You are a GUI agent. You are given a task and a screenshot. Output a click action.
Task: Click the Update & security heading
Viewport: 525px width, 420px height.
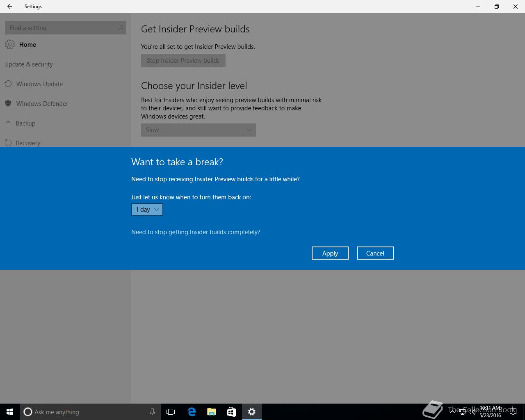tap(29, 64)
